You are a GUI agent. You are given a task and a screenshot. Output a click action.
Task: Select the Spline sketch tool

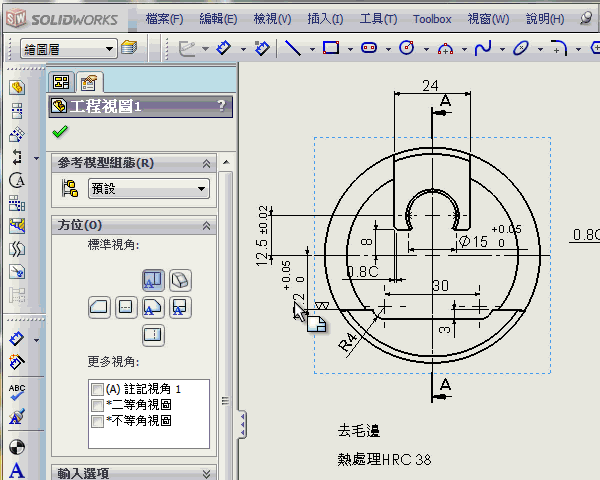pyautogui.click(x=483, y=48)
